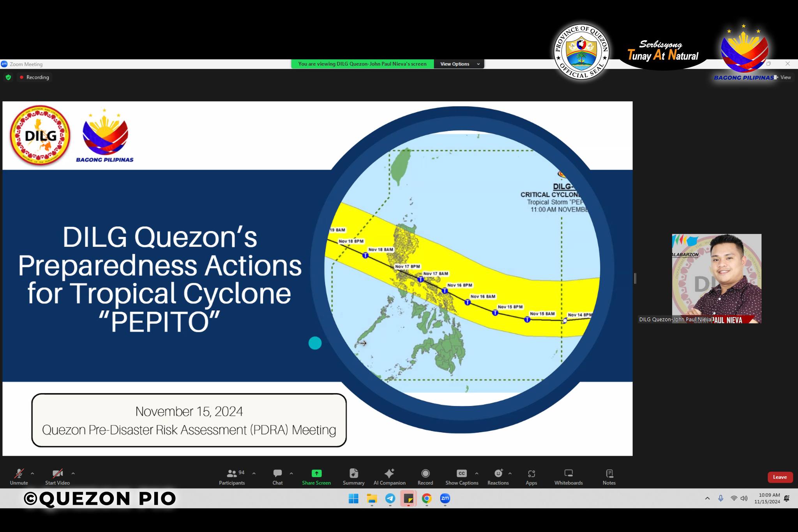Unmute the microphone in Zoom
The height and width of the screenshot is (532, 798).
click(19, 477)
